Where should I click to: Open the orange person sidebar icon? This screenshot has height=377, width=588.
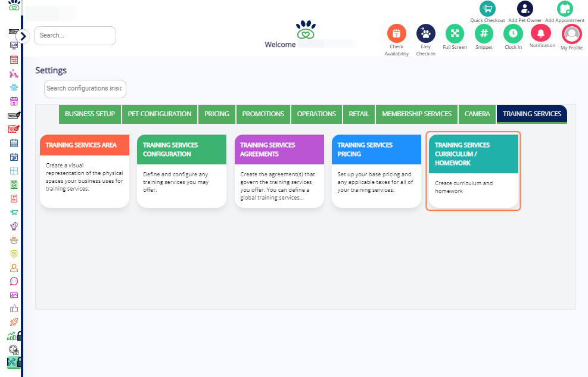pos(14,268)
